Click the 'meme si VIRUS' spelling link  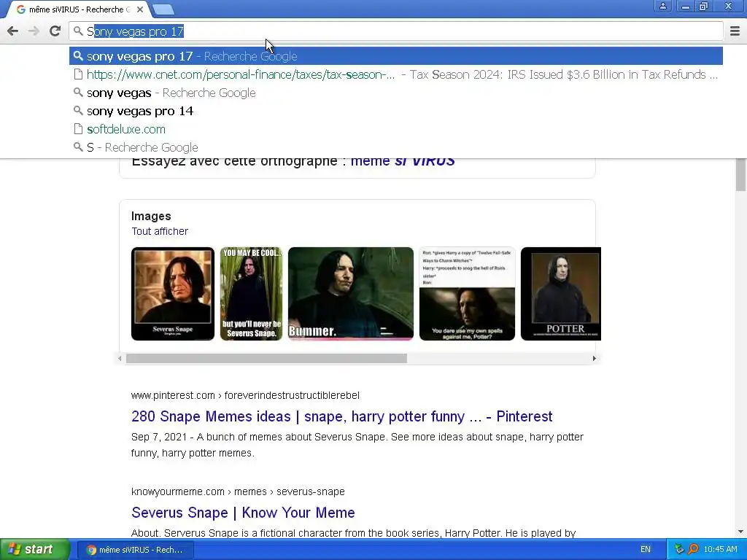pos(403,162)
